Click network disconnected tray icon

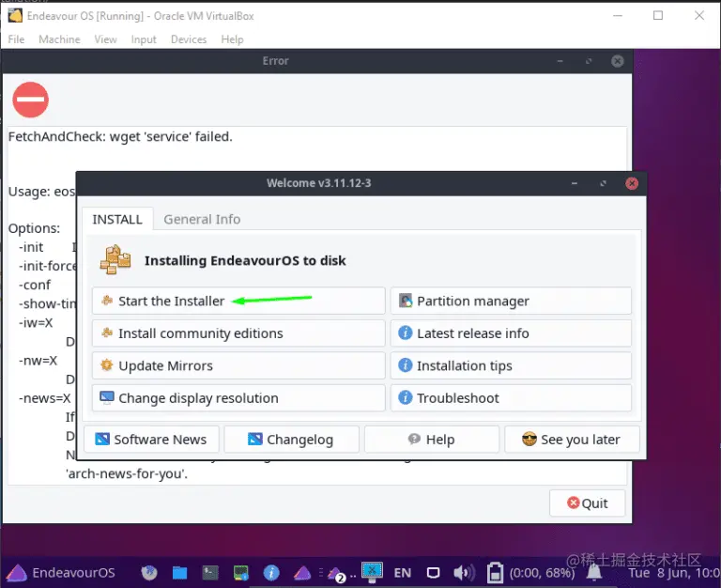point(372,572)
